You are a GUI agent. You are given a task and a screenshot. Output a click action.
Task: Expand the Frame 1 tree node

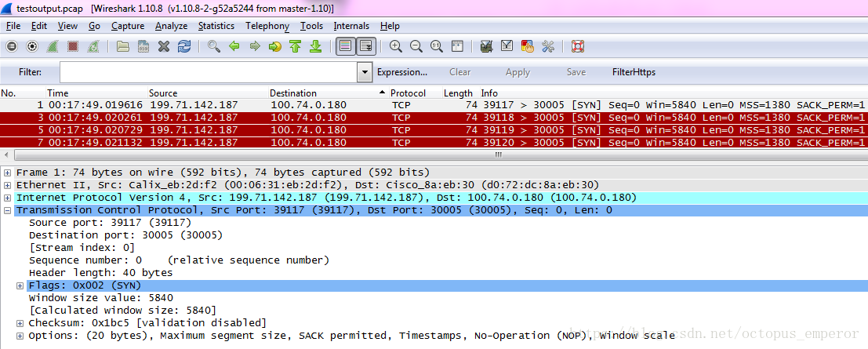[x=8, y=173]
